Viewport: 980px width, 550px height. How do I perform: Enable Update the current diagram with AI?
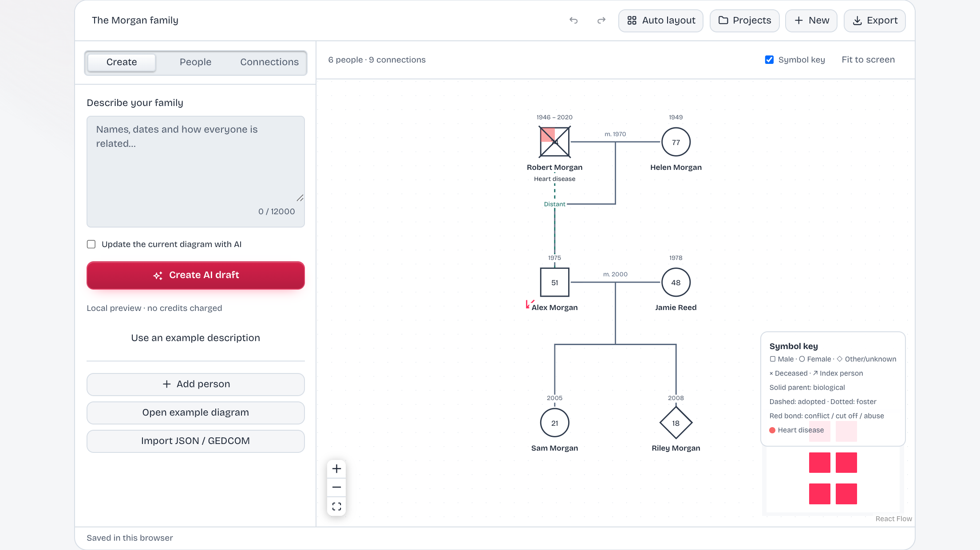point(91,244)
